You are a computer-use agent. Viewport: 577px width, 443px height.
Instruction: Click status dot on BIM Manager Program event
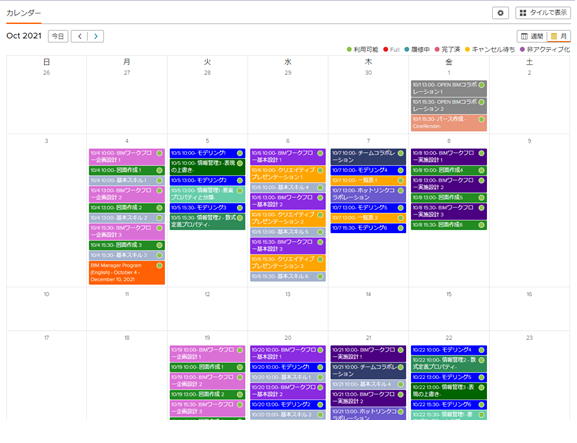[159, 265]
